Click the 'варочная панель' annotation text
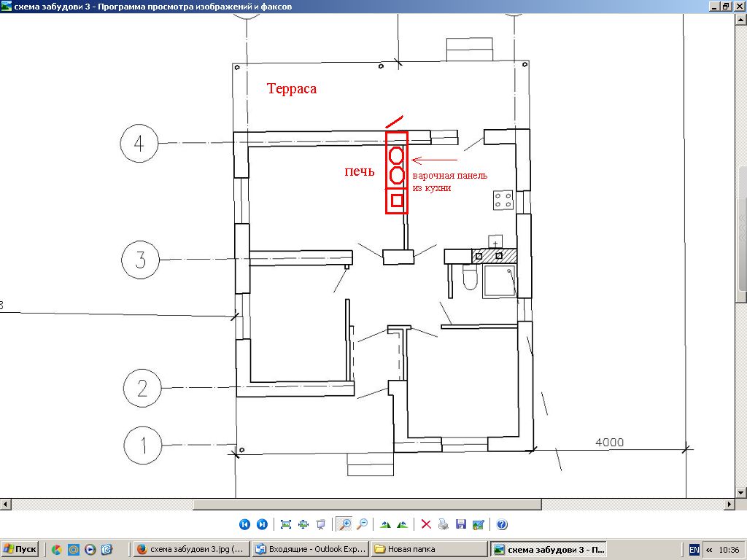This screenshot has height=560, width=747. (449, 175)
